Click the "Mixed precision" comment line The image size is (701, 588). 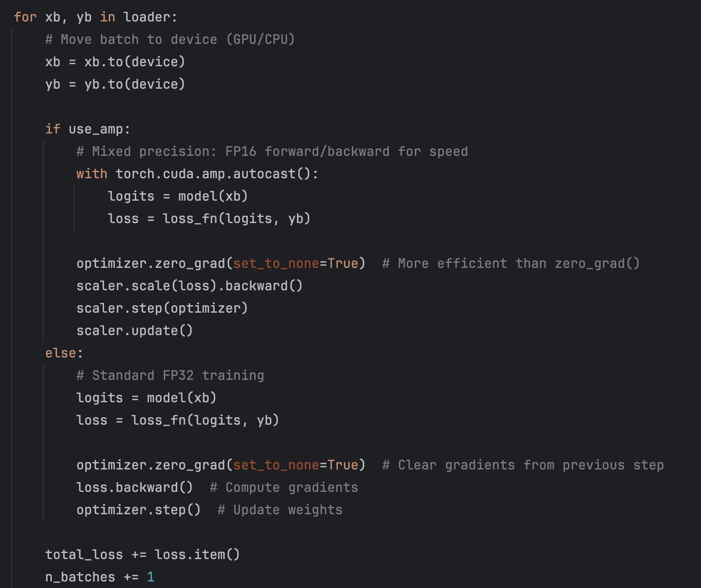point(272,152)
